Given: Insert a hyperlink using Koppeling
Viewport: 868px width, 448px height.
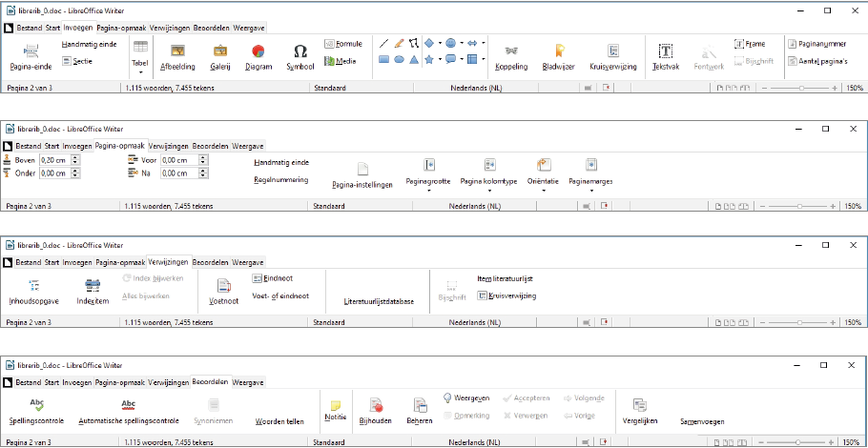Looking at the screenshot, I should pos(511,55).
